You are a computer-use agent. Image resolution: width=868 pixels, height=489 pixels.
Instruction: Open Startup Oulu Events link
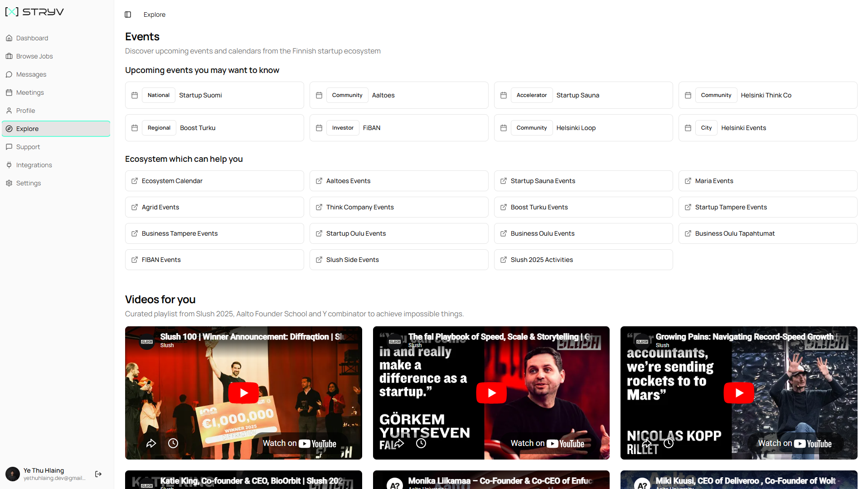(399, 233)
